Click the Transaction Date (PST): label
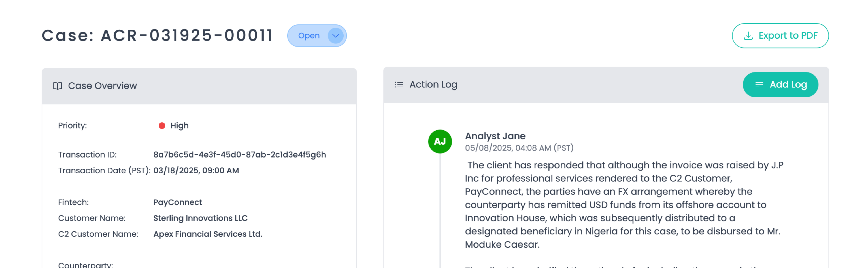 [105, 170]
